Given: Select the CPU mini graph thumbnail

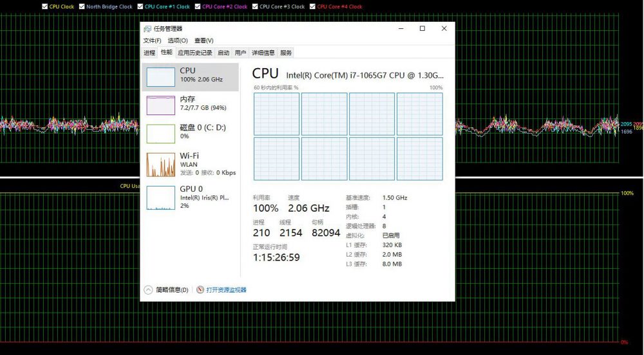Looking at the screenshot, I should tap(160, 77).
